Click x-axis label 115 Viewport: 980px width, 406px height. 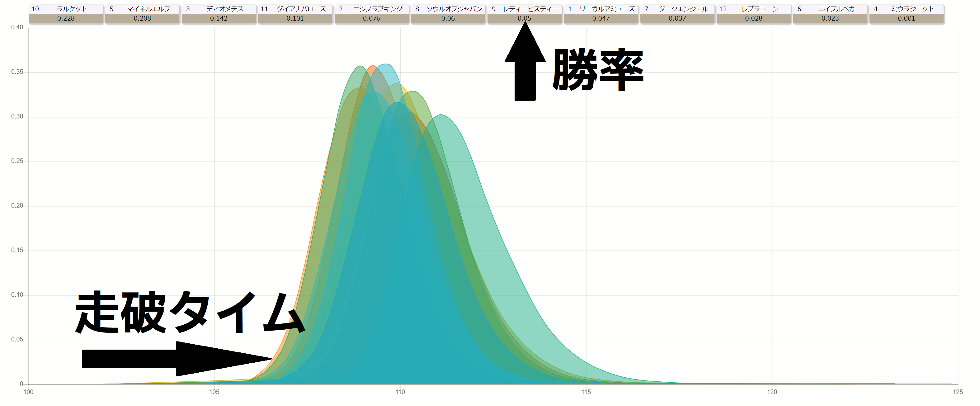coord(586,392)
